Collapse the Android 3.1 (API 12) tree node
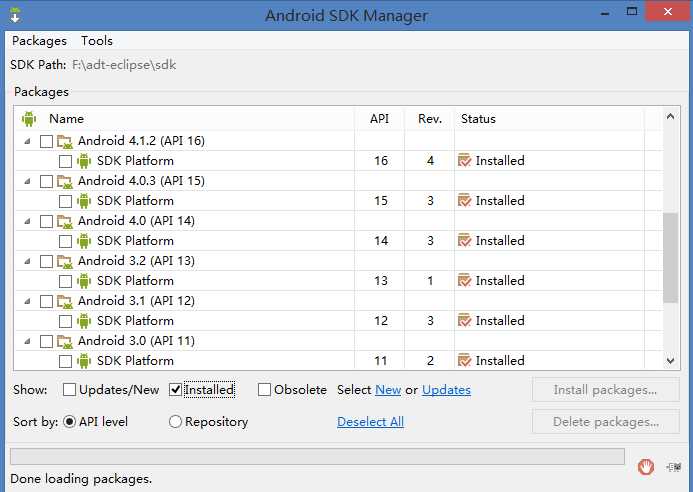 27,301
